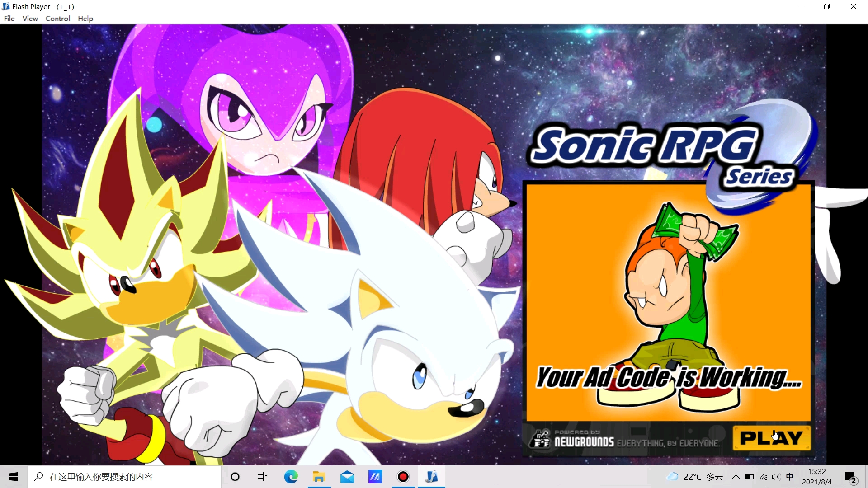Viewport: 868px width, 488px height.
Task: Open the Help menu
Action: click(x=85, y=19)
